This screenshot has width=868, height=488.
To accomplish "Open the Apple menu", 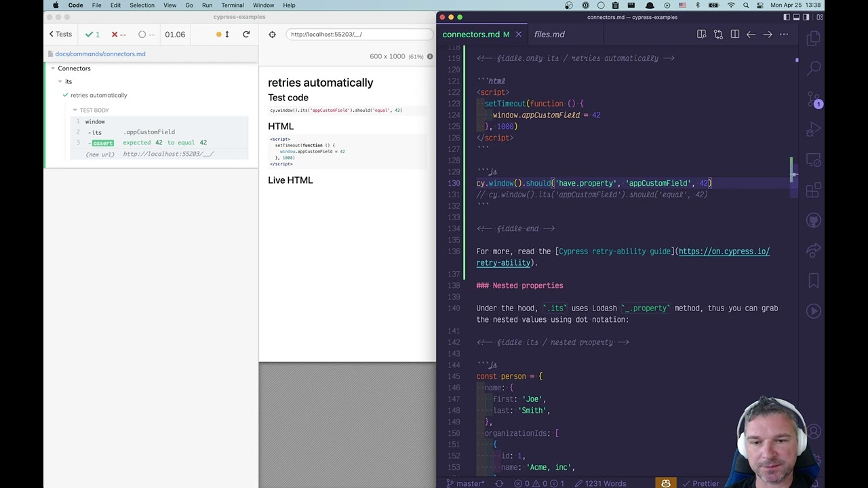I will click(x=56, y=5).
